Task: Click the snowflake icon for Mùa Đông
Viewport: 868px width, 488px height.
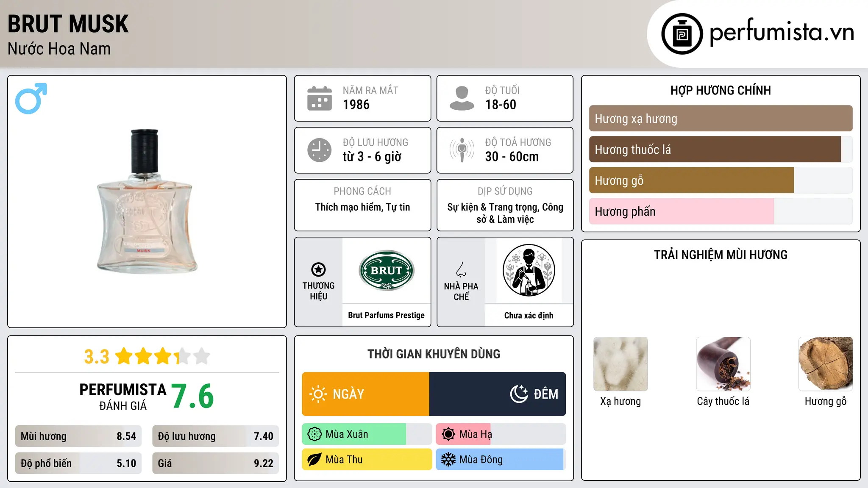Action: [x=448, y=460]
